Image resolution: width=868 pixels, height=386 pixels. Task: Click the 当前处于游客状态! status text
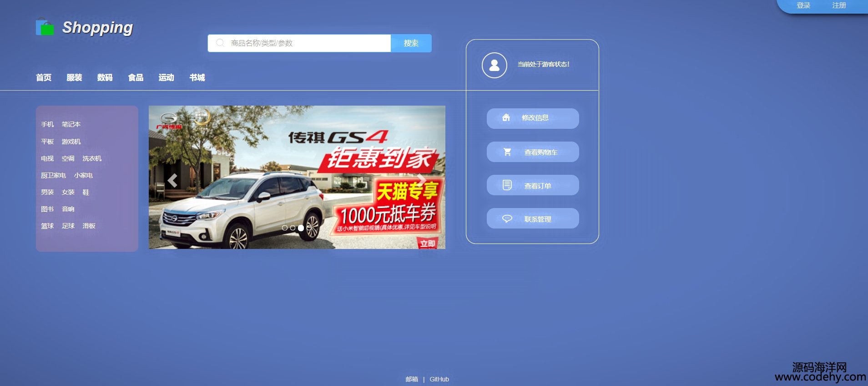pos(543,64)
